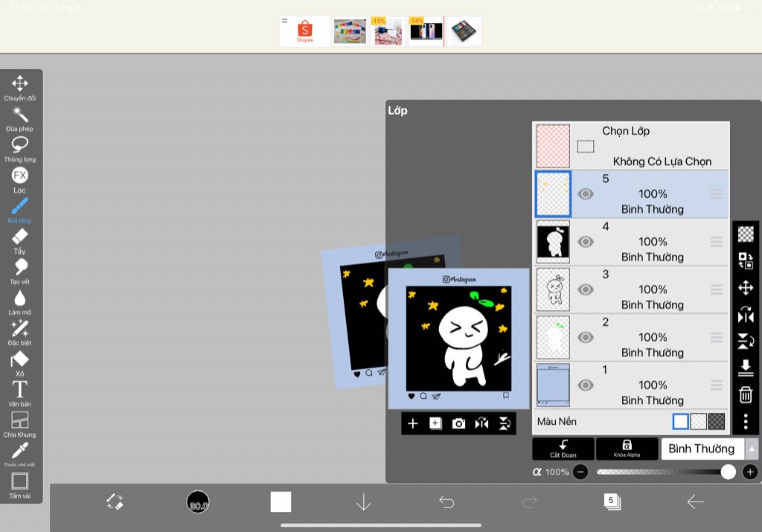The image size is (762, 532).
Task: Flip layer vertically below preview
Action: 505,423
